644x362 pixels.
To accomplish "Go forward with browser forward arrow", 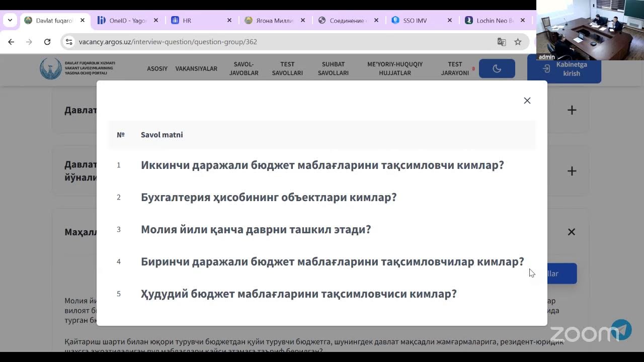I will pyautogui.click(x=29, y=42).
